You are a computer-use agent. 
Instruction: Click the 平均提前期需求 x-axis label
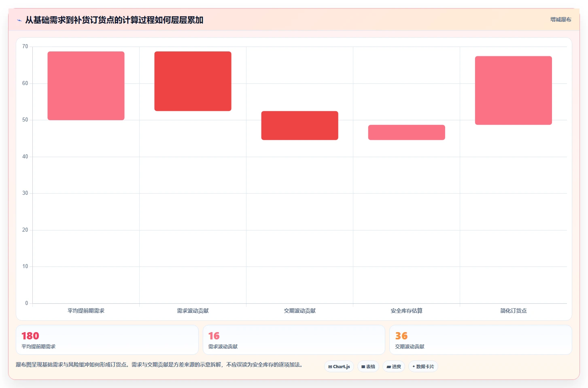point(86,311)
